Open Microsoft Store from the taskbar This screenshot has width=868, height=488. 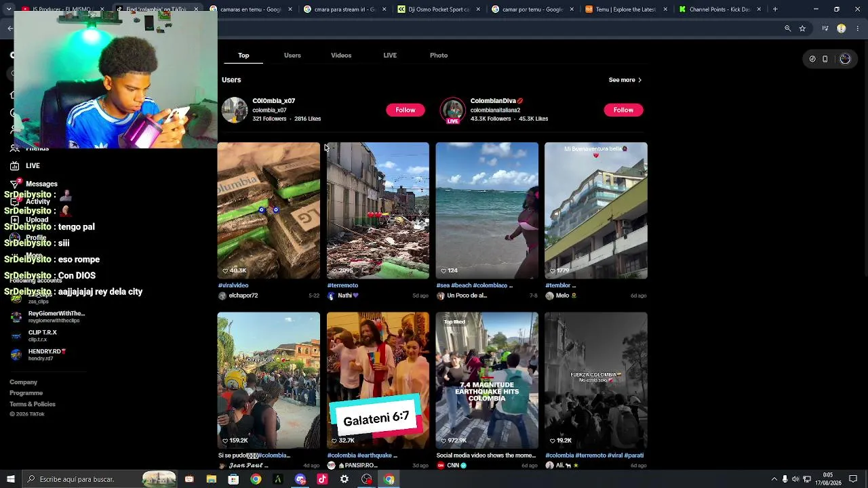(233, 479)
